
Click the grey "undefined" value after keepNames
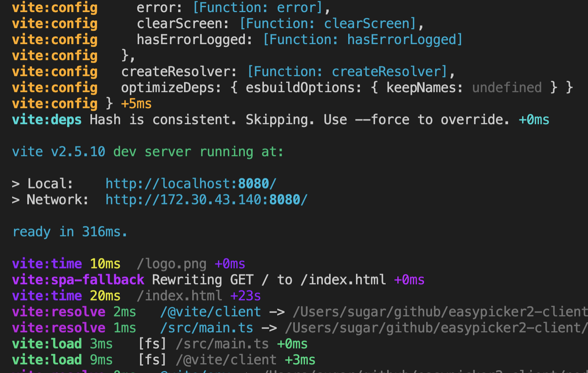(507, 88)
